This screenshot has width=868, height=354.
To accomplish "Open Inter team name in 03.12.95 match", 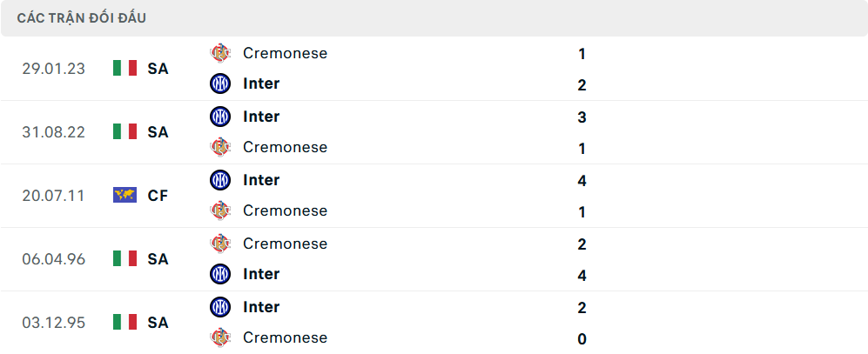I will point(261,307).
